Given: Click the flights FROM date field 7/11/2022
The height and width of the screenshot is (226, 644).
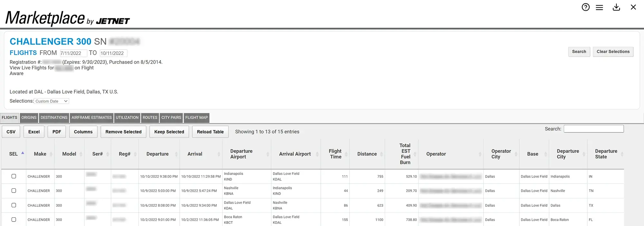Looking at the screenshot, I should [73, 53].
